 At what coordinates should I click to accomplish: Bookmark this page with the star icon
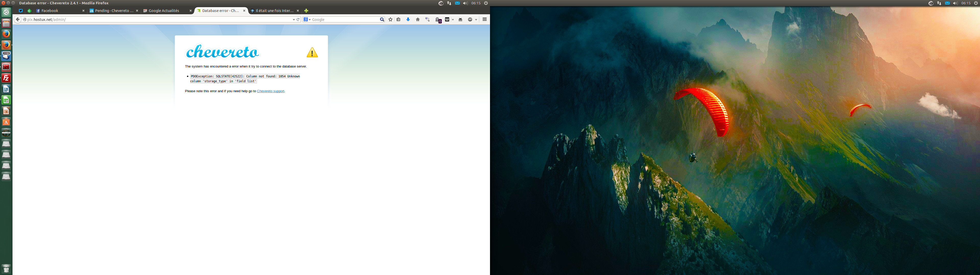tap(390, 19)
